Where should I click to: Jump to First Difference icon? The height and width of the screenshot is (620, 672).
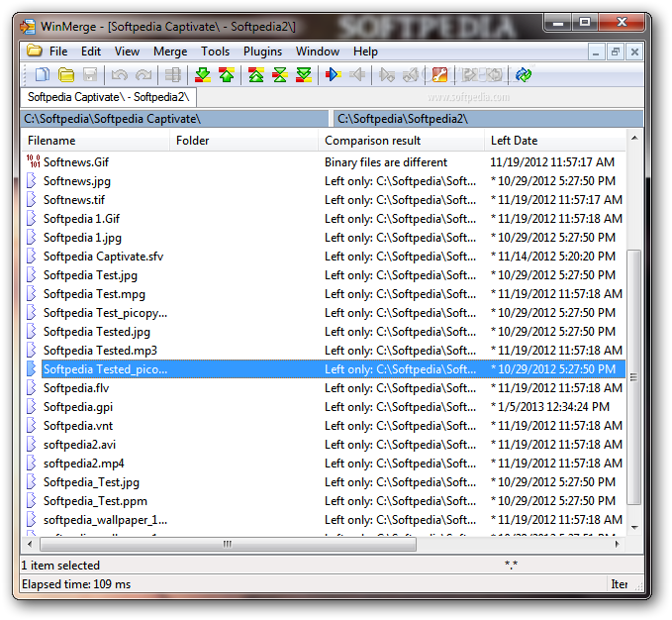(x=256, y=75)
